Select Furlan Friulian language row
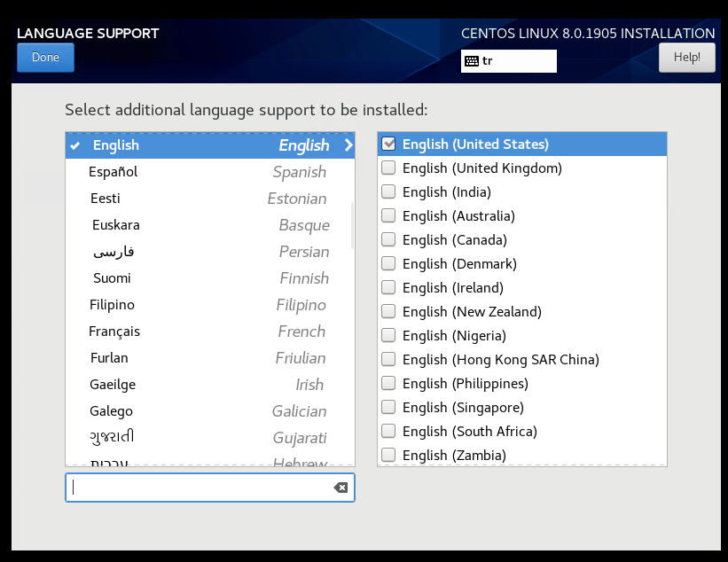The height and width of the screenshot is (562, 728). [210, 358]
